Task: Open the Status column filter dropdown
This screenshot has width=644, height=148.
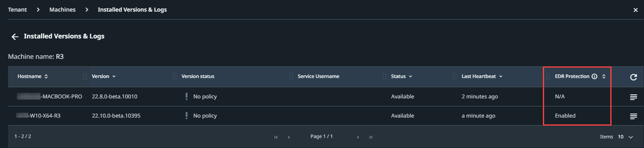Action: pos(410,76)
